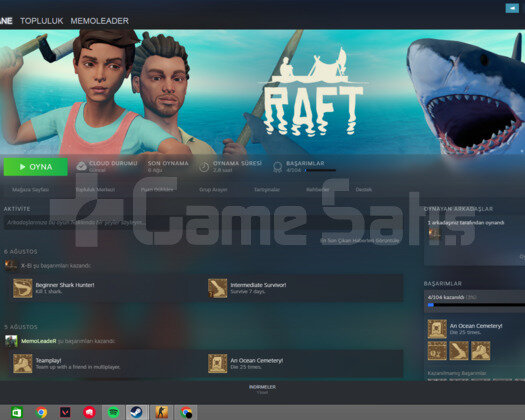Viewport: 525px width, 420px height.
Task: Open the Destek link
Action: pos(364,190)
